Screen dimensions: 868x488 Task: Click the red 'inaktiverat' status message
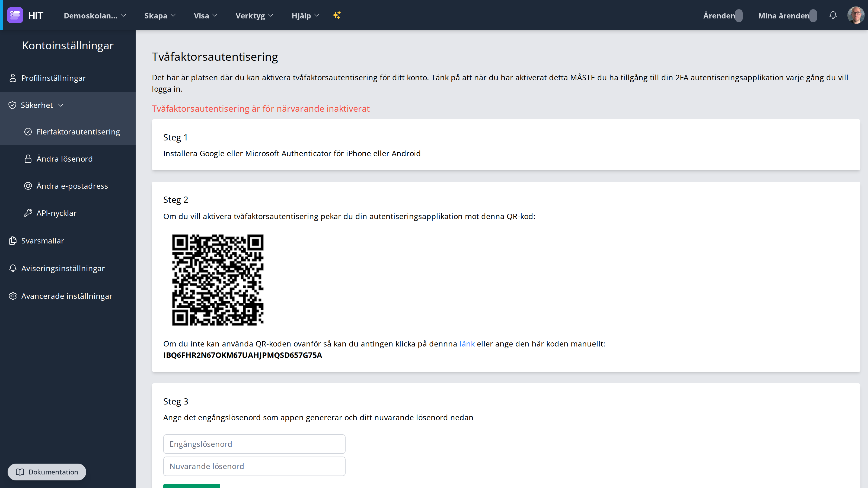tap(261, 108)
